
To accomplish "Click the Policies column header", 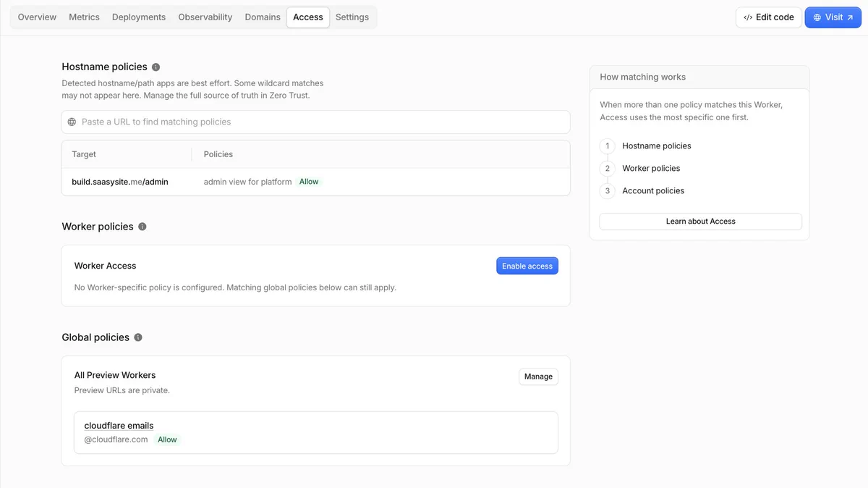I will [x=218, y=154].
